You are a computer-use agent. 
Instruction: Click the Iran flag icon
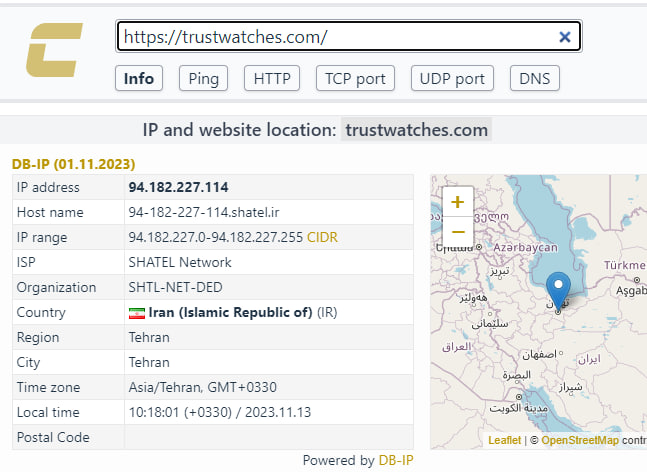pyautogui.click(x=137, y=313)
